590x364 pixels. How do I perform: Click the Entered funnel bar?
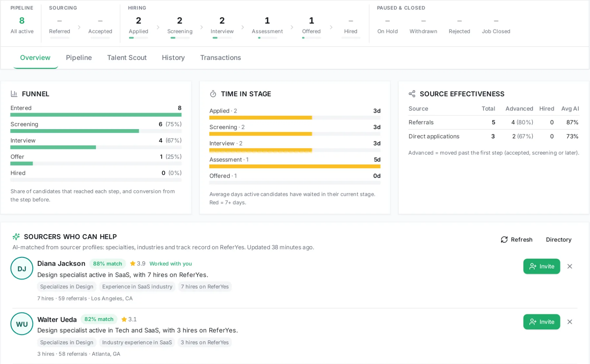click(96, 115)
